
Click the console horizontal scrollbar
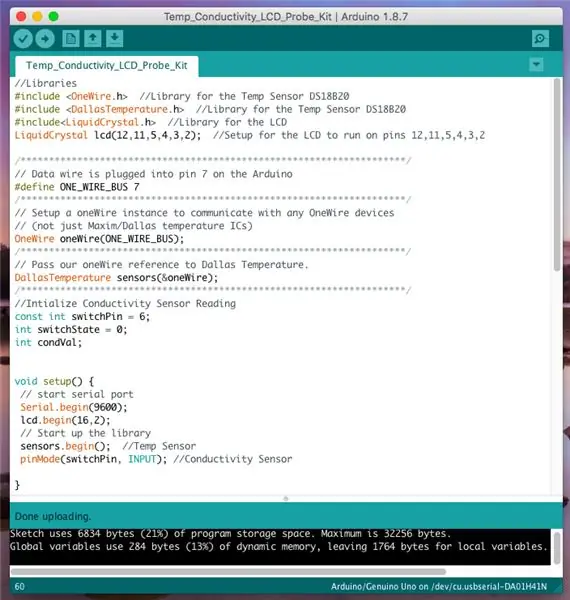point(228,572)
